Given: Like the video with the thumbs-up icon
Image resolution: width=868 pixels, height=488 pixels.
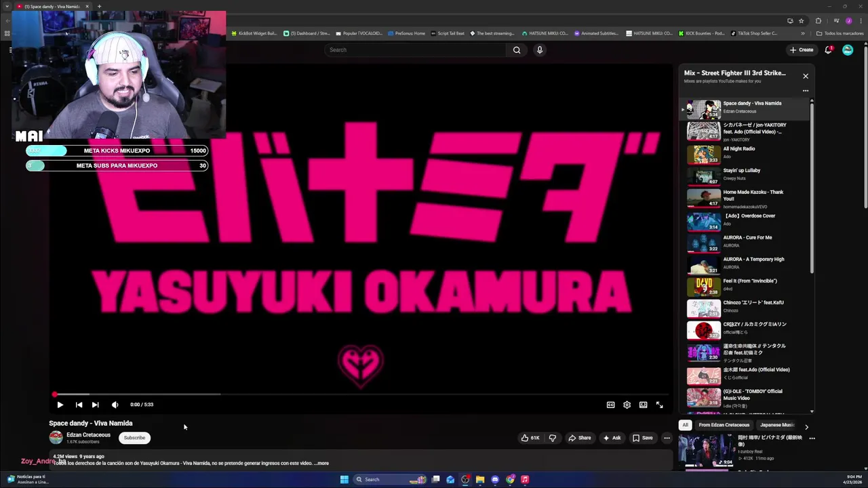Looking at the screenshot, I should click(530, 438).
